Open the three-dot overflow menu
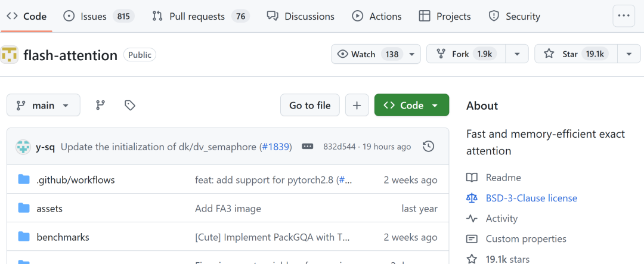This screenshot has width=644, height=264. (x=624, y=16)
